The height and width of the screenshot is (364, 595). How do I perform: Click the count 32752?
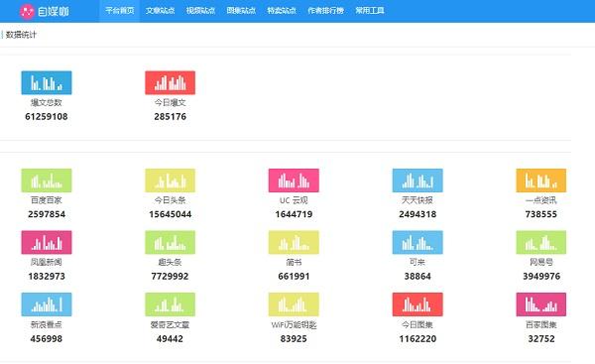click(541, 339)
